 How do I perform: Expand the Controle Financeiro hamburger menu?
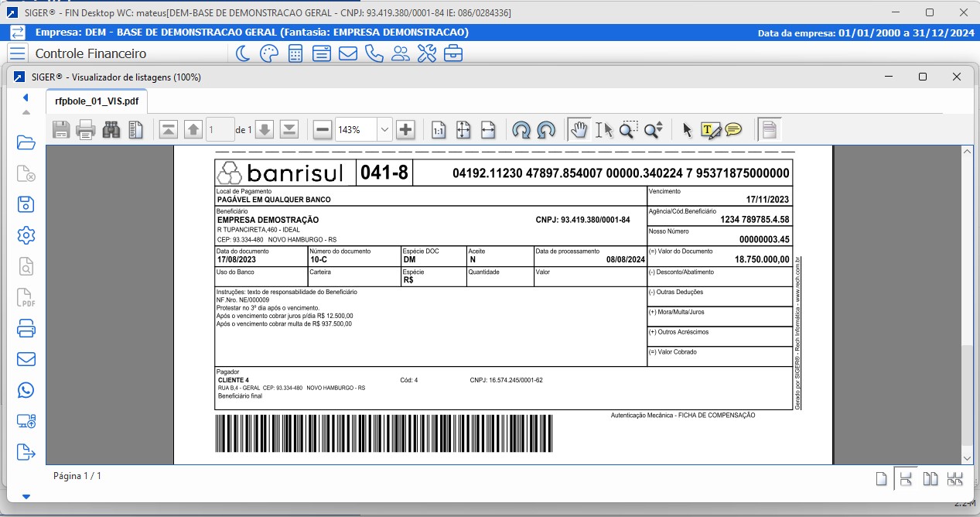pos(18,53)
